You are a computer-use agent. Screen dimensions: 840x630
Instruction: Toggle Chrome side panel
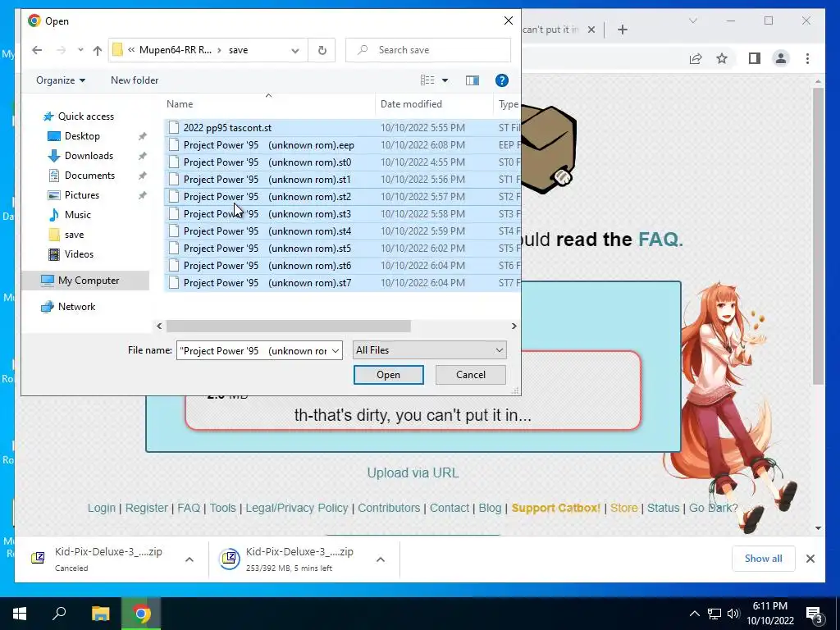tap(755, 58)
